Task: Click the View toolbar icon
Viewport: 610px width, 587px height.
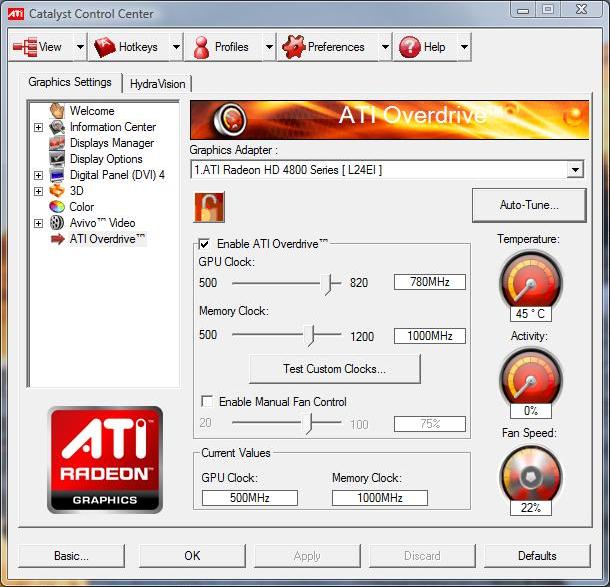Action: (25, 47)
